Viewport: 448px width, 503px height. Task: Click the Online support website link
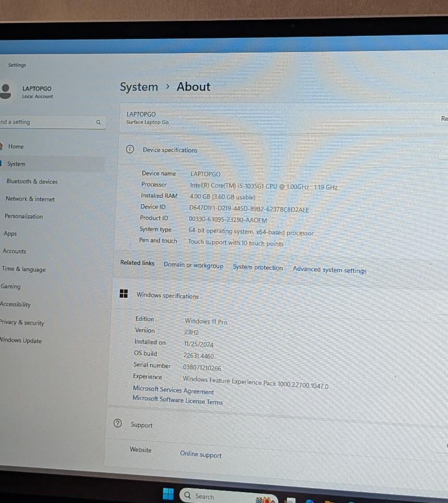(201, 455)
